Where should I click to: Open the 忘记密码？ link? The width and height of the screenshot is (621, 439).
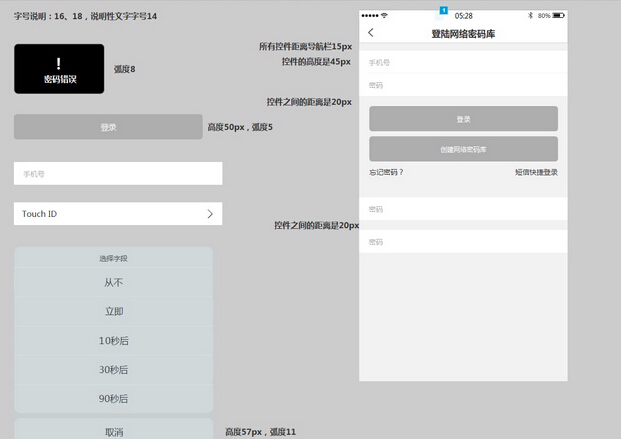386,172
